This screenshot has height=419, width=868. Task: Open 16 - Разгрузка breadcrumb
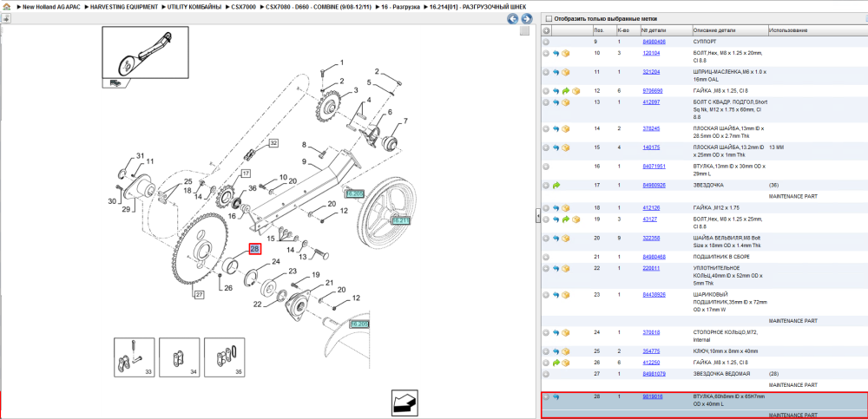point(400,7)
